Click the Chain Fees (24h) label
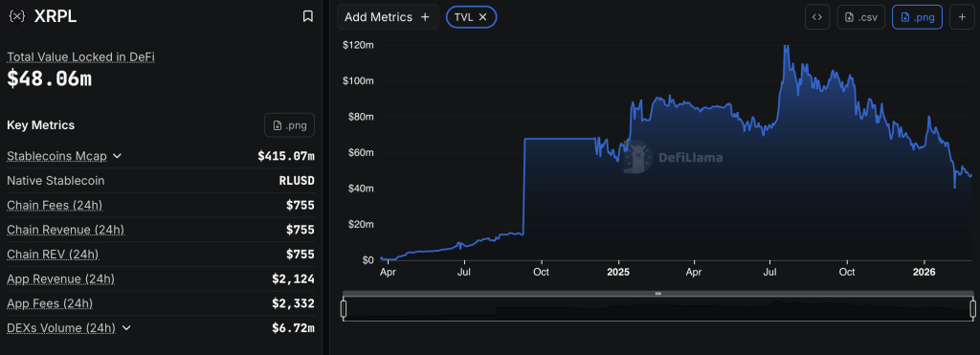 tap(55, 205)
